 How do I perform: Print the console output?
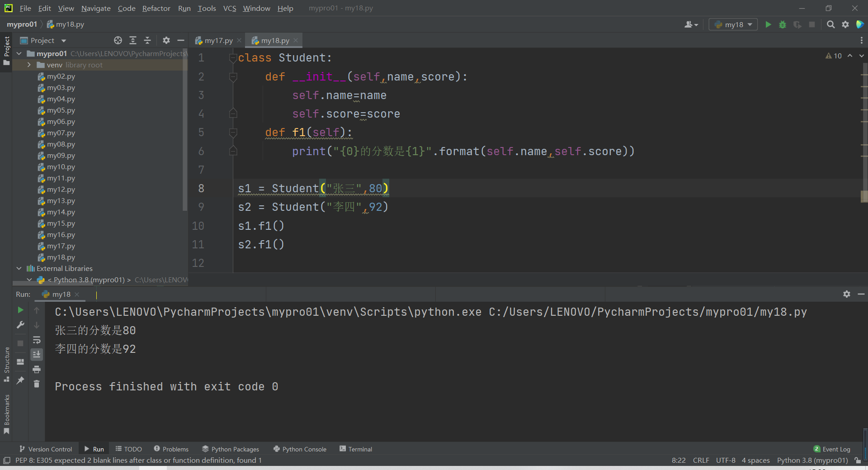(x=37, y=369)
